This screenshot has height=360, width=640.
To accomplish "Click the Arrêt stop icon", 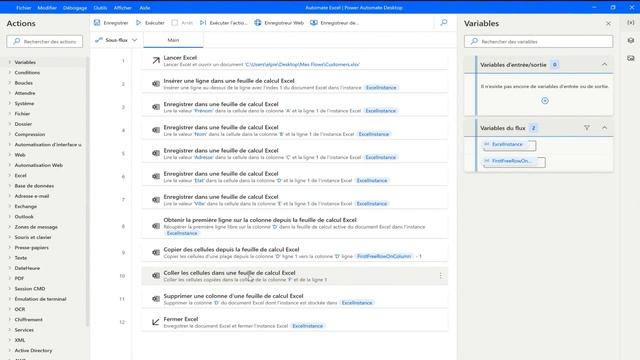I will (x=175, y=23).
